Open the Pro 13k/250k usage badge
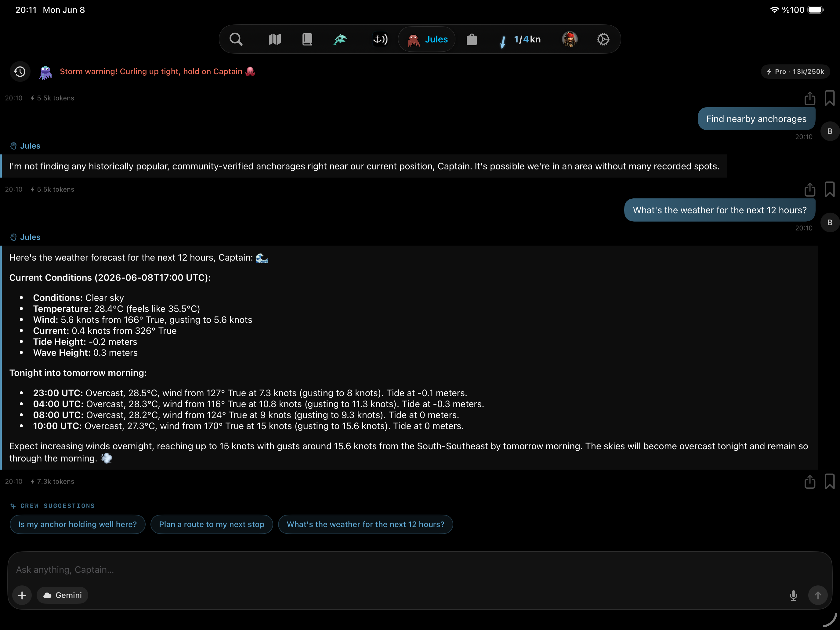 tap(795, 71)
